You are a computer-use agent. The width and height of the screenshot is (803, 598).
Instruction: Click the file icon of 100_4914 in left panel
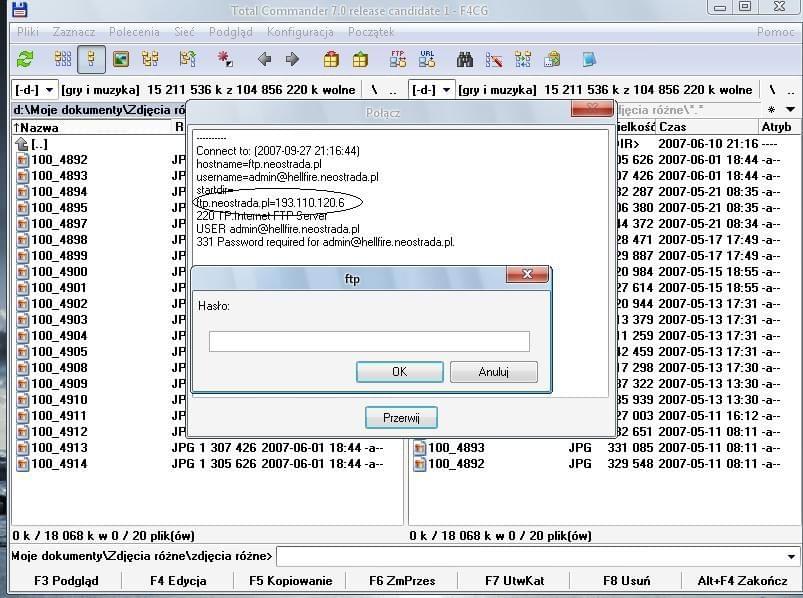(x=23, y=464)
